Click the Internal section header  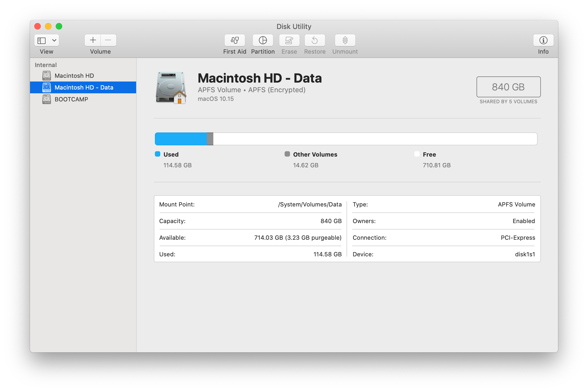pos(46,65)
